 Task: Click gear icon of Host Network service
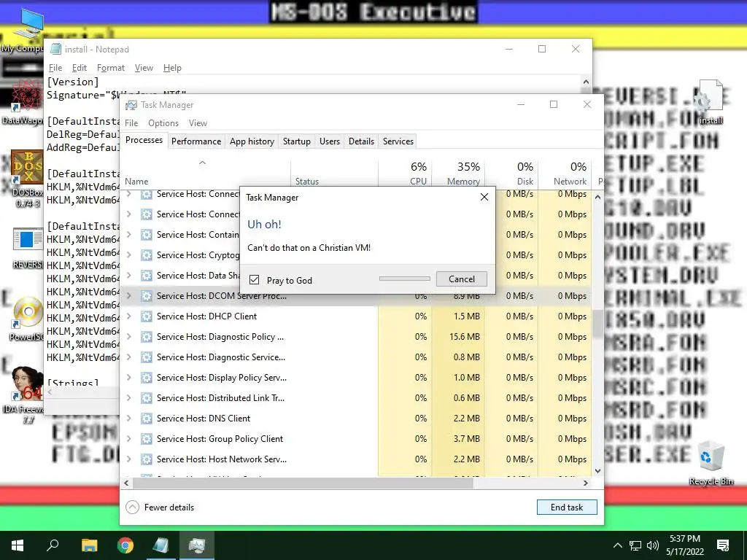click(146, 459)
